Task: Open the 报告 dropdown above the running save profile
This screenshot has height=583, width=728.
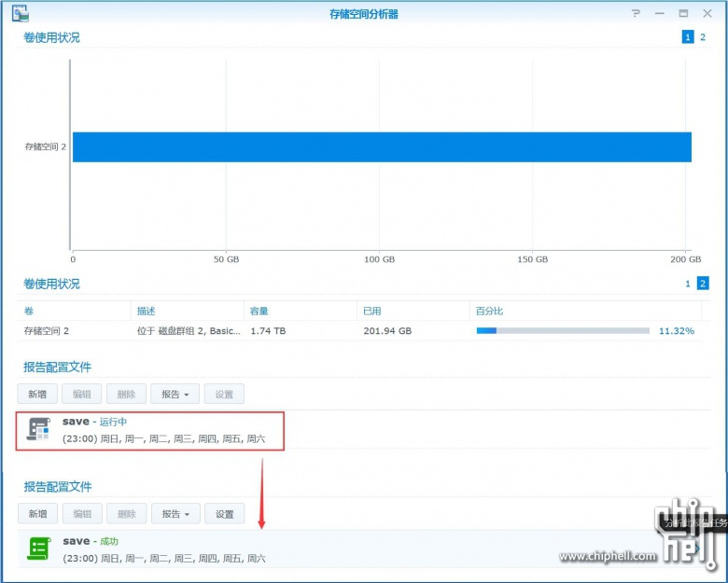Action: pos(175,394)
